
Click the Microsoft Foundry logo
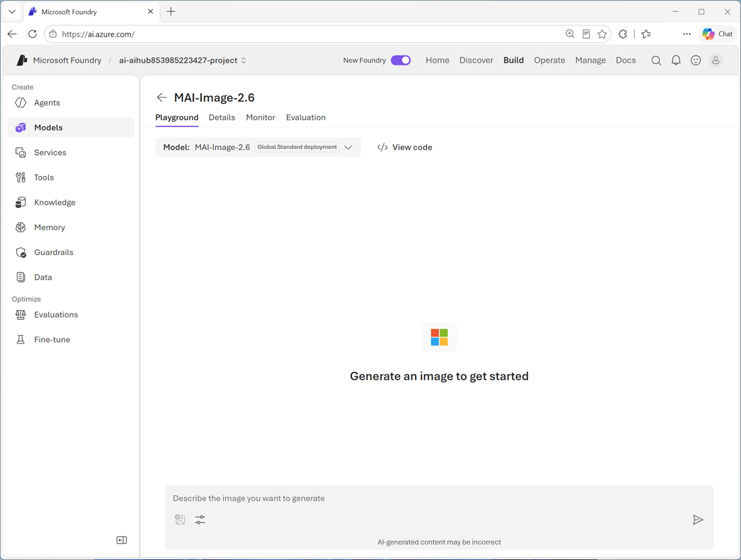click(x=22, y=61)
